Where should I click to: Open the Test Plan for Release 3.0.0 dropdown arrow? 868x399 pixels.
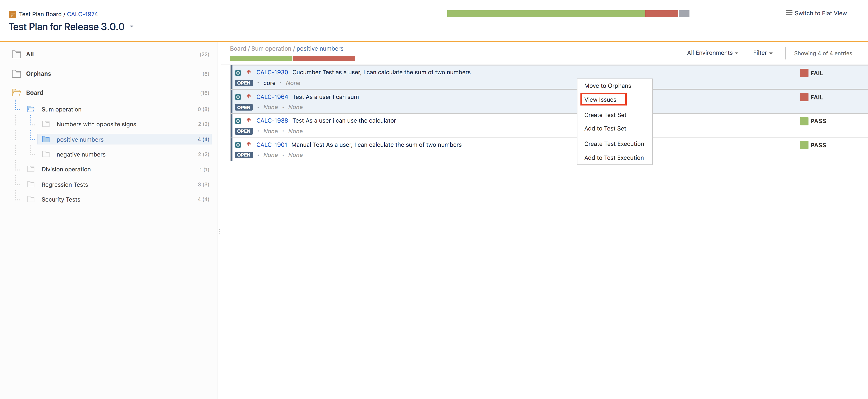point(132,26)
